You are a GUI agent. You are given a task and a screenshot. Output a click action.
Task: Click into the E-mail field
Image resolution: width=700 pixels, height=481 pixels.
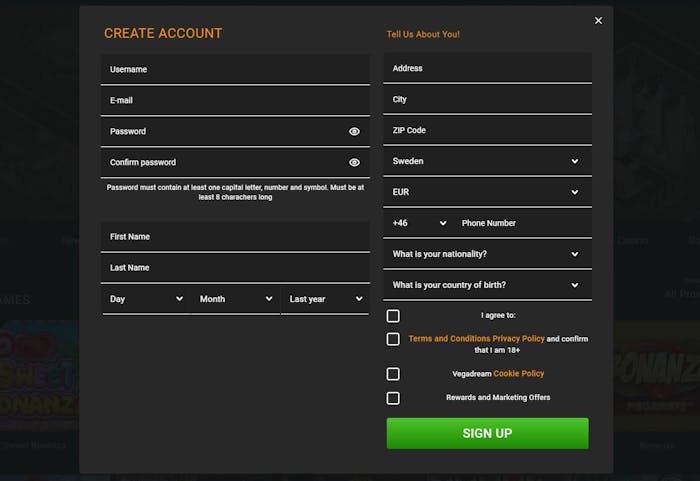click(235, 100)
